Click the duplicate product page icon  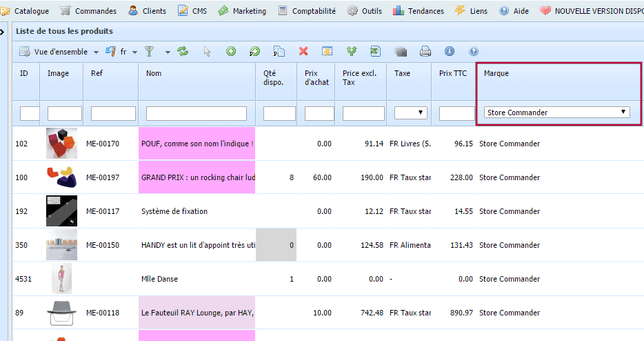tap(279, 52)
